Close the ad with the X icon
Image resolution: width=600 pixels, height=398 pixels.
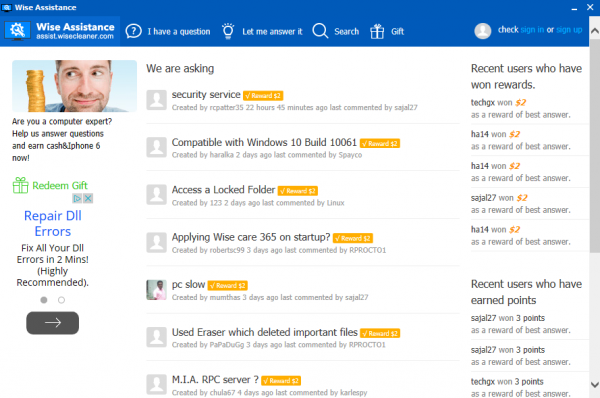click(88, 198)
